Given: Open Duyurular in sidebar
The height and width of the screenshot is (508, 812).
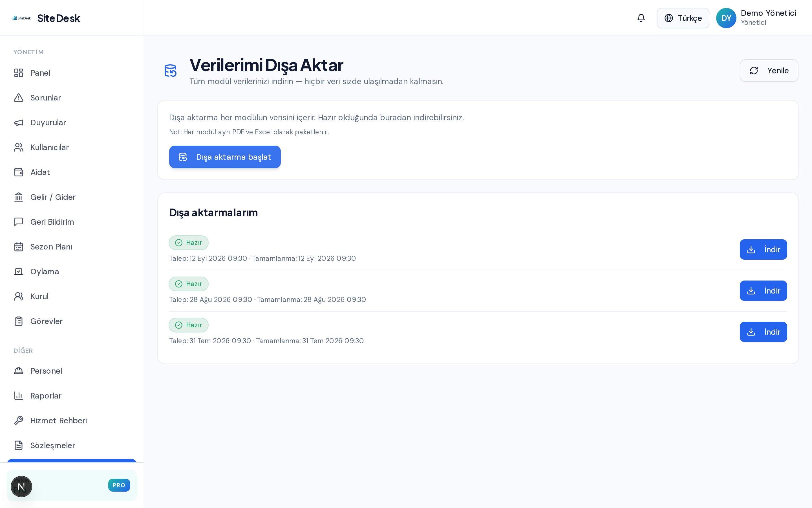Looking at the screenshot, I should [x=72, y=123].
